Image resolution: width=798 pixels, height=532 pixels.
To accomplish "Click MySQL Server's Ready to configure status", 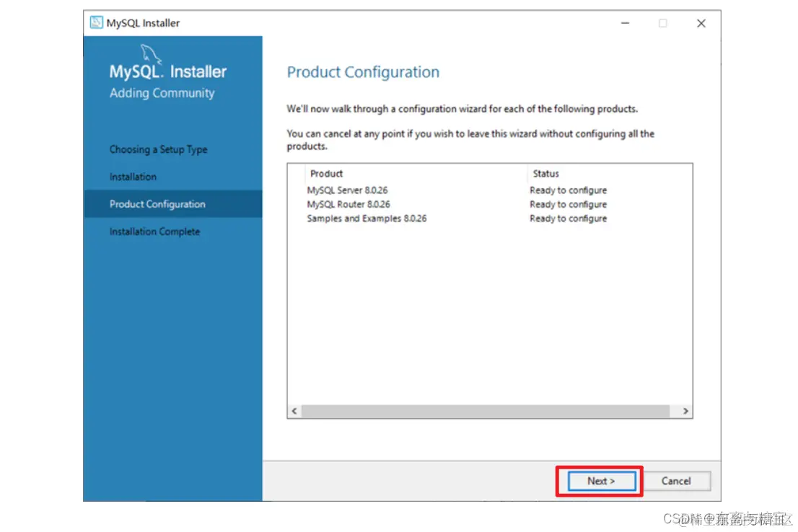I will click(x=568, y=190).
